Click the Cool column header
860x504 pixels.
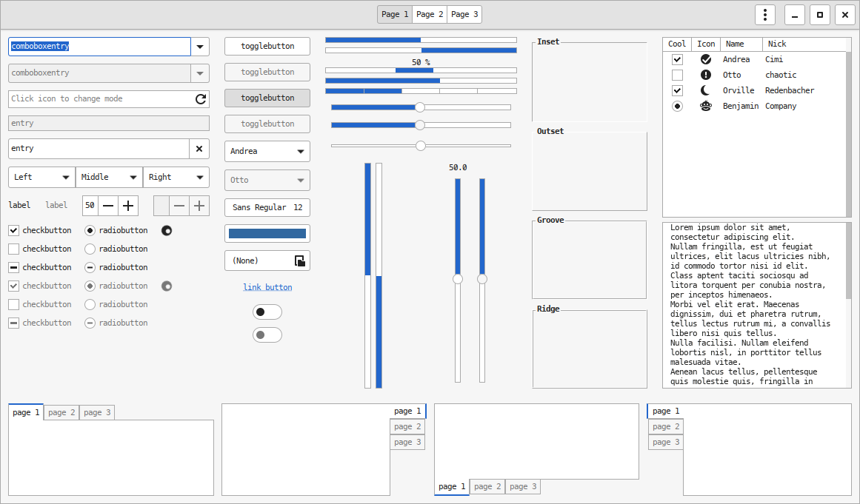(677, 44)
